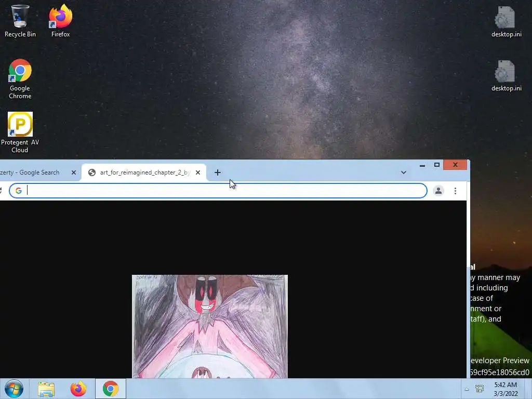Open the Windows Start menu orb
532x399 pixels.
click(14, 389)
